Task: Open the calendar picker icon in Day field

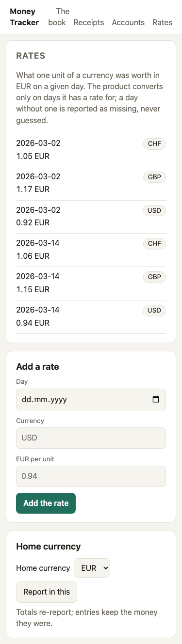Action: [156, 400]
